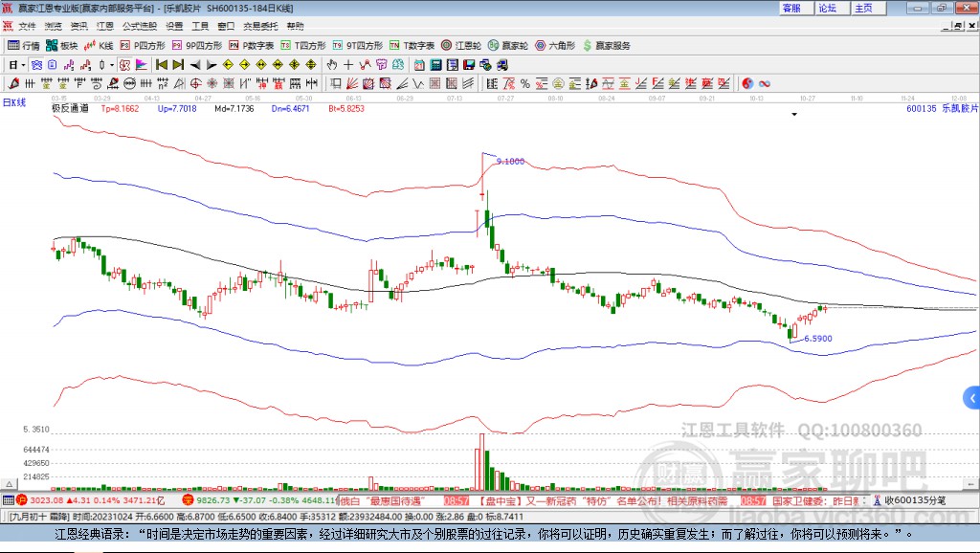Viewport: 980px width, 553px height.
Task: Expand the blue side panel chevron
Action: click(x=972, y=397)
